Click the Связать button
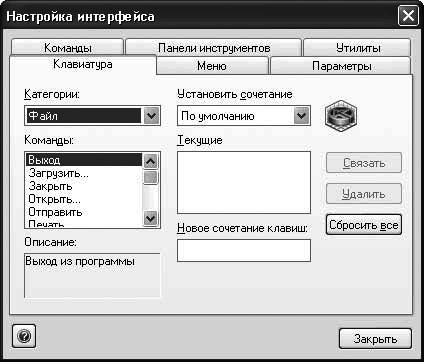The image size is (424, 362). pos(364,163)
